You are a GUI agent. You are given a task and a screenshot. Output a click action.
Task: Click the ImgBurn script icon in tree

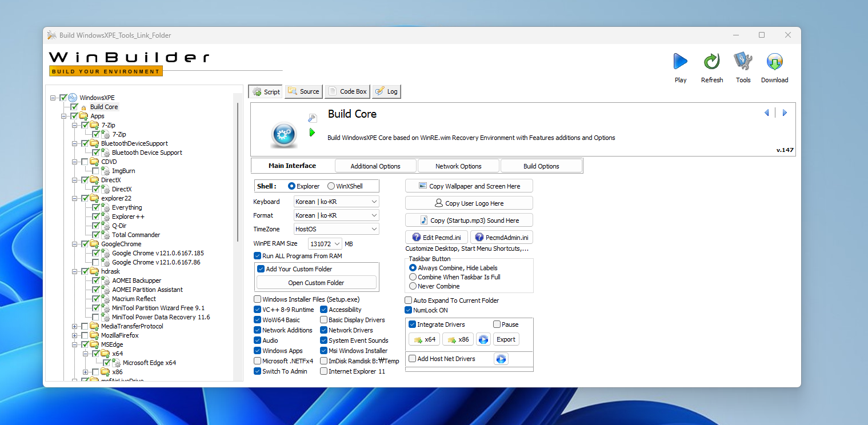105,171
